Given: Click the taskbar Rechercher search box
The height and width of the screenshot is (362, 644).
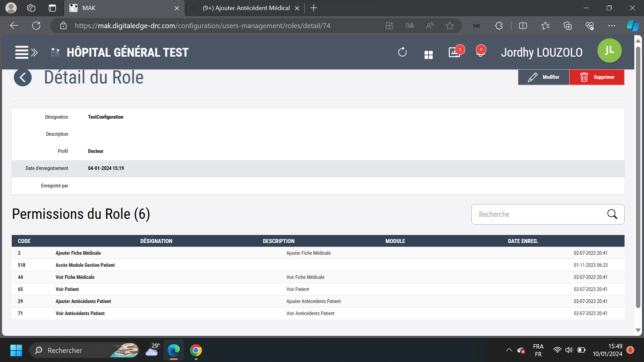Looking at the screenshot, I should [84, 351].
